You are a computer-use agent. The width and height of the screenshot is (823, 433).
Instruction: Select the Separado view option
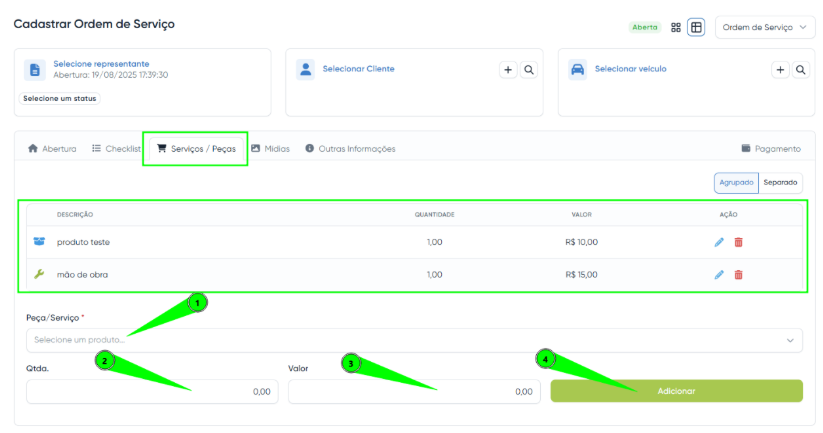point(780,183)
